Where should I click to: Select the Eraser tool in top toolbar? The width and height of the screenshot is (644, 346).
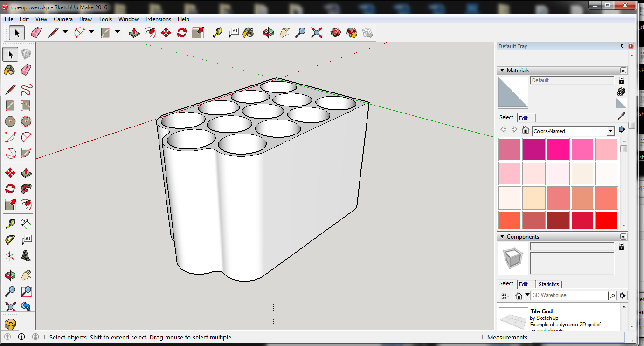tap(36, 33)
